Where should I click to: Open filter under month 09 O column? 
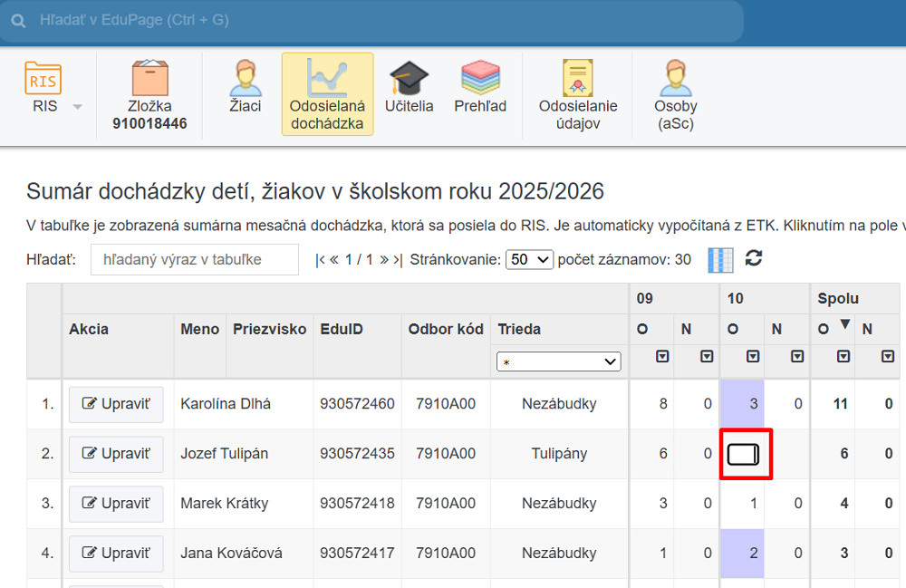[662, 357]
